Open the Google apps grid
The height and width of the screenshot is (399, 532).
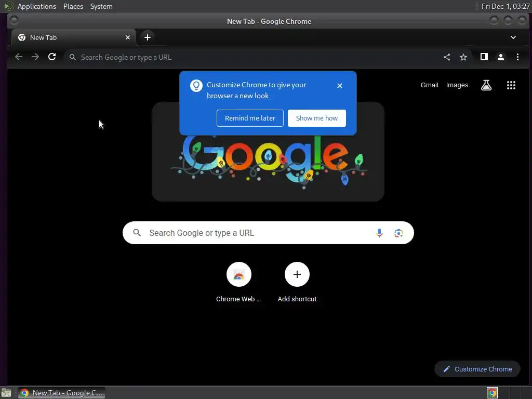click(x=511, y=85)
